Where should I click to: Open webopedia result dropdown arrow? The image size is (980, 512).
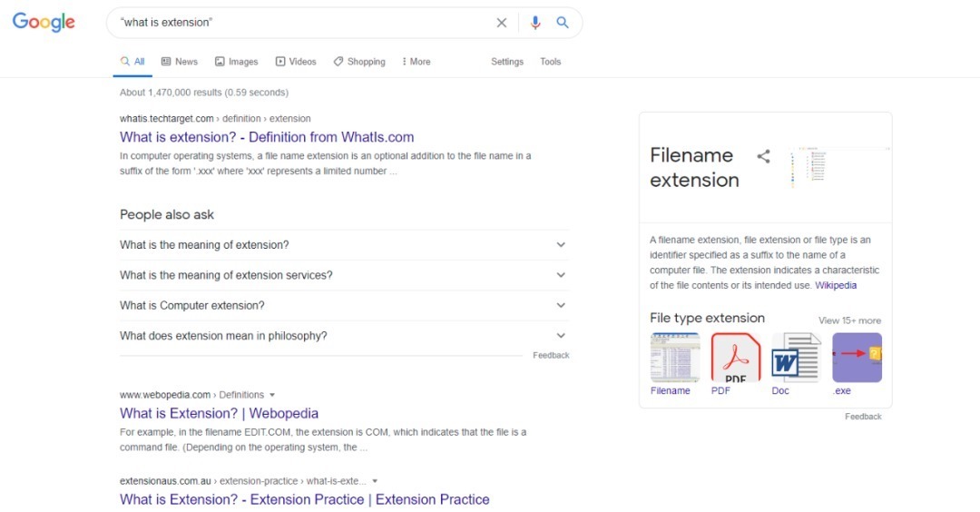tap(272, 396)
